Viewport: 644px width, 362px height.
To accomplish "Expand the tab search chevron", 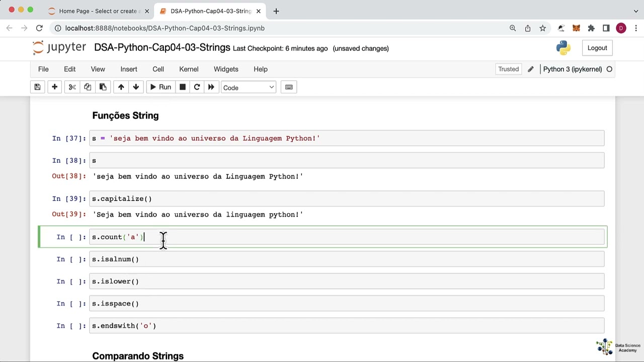I will pyautogui.click(x=636, y=11).
